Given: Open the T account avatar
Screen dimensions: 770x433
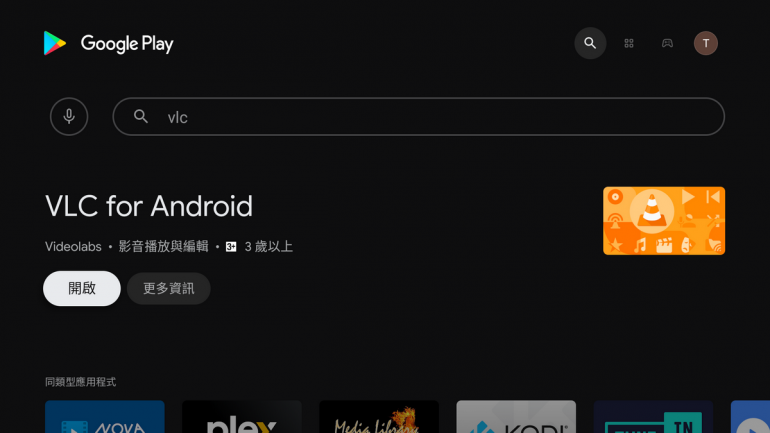Looking at the screenshot, I should [706, 43].
